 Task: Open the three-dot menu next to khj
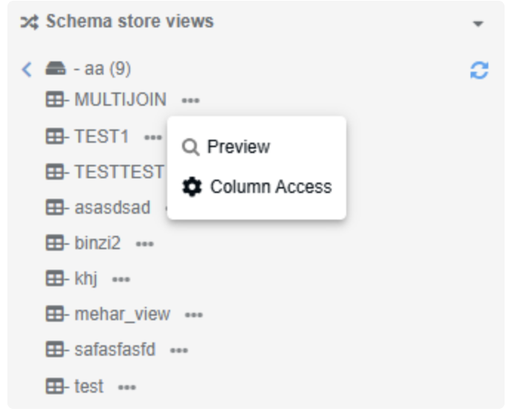121,280
